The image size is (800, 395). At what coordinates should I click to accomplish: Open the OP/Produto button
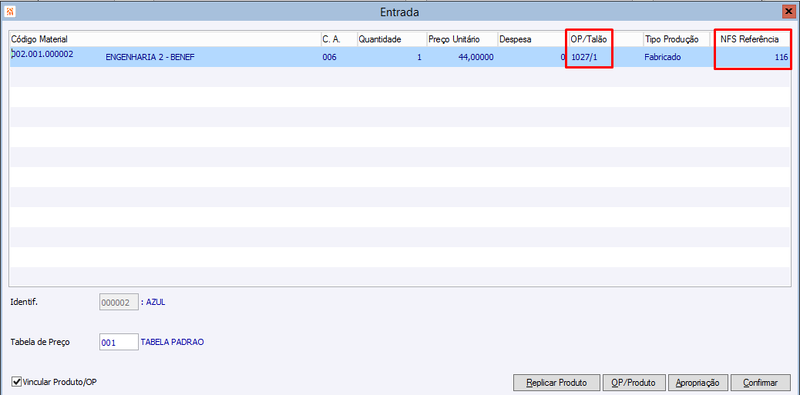tap(634, 382)
